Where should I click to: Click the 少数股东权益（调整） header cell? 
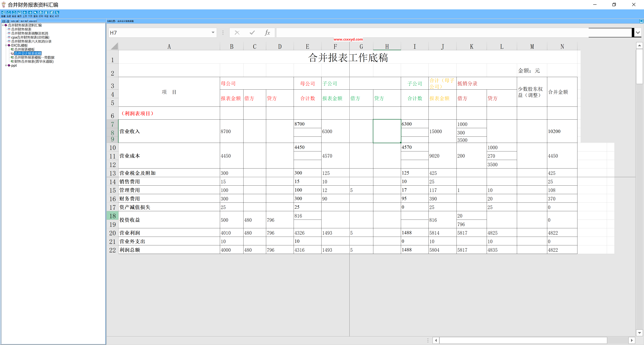tap(532, 92)
